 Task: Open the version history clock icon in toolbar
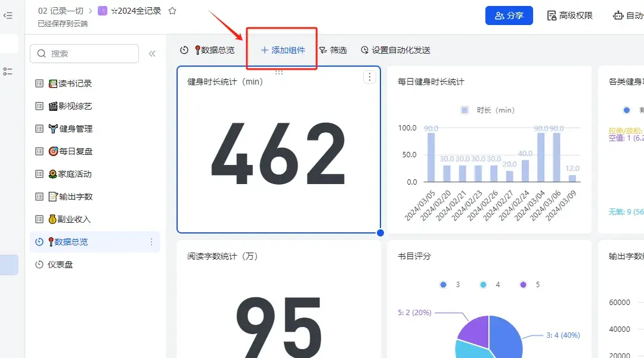point(183,51)
